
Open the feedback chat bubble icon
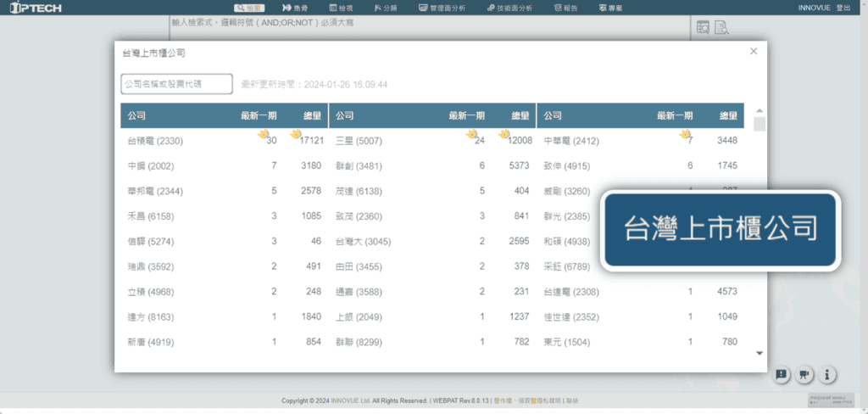(x=782, y=374)
